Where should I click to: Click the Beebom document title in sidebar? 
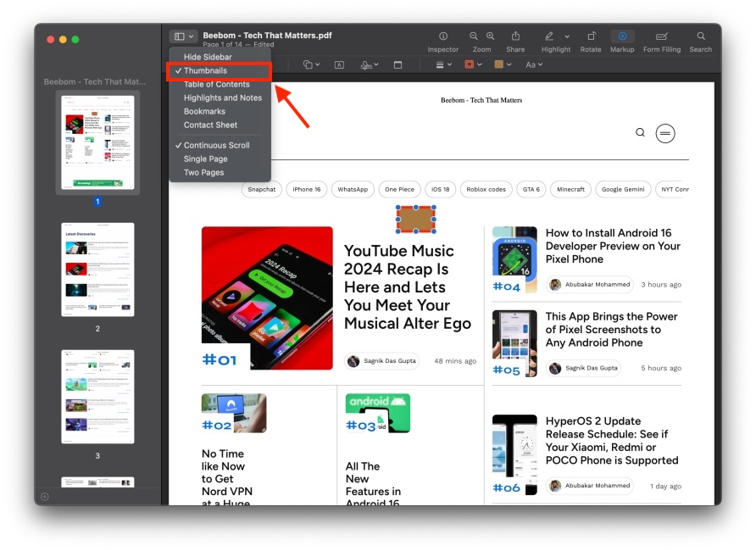click(95, 81)
